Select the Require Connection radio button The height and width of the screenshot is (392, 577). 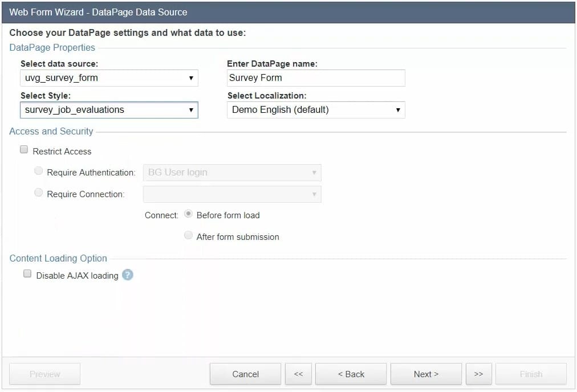pyautogui.click(x=39, y=193)
